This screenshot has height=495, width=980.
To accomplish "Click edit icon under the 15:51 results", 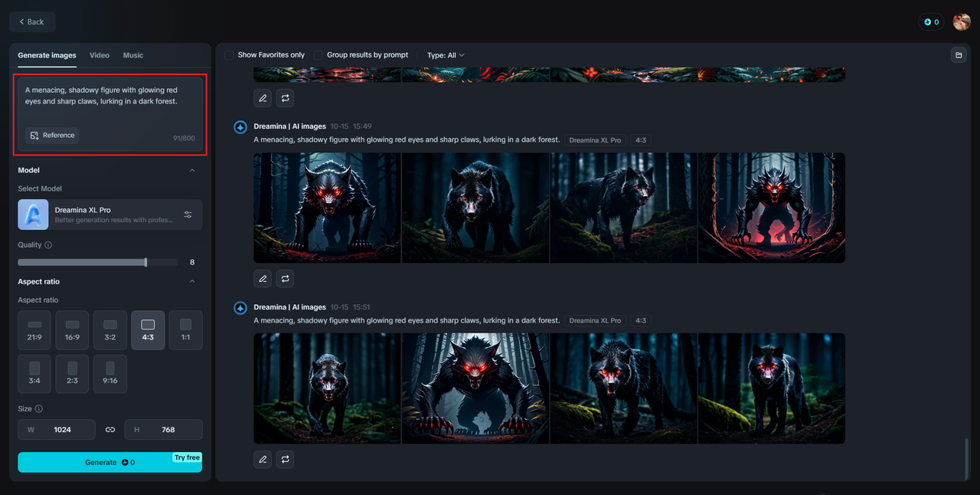I will pyautogui.click(x=263, y=459).
